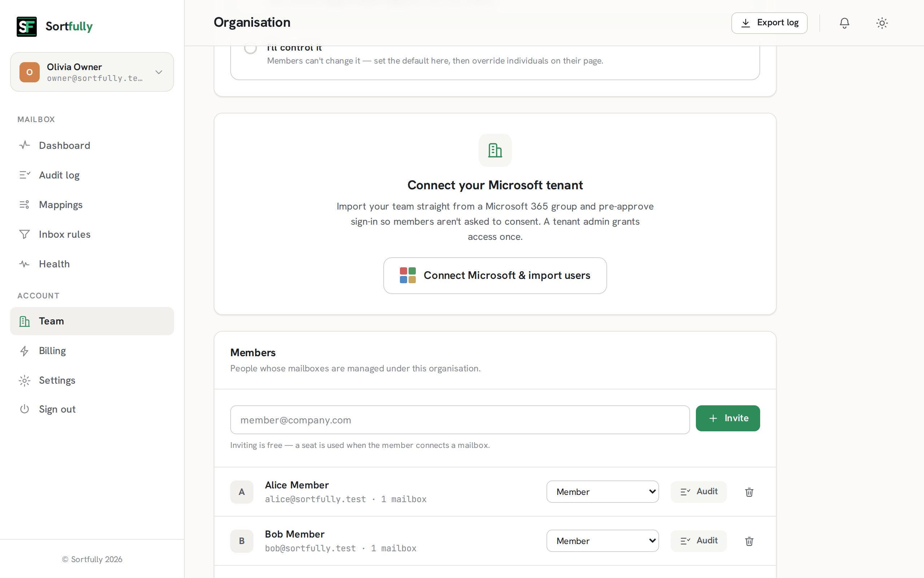Select Team in the Account section
This screenshot has width=924, height=578.
coord(92,321)
